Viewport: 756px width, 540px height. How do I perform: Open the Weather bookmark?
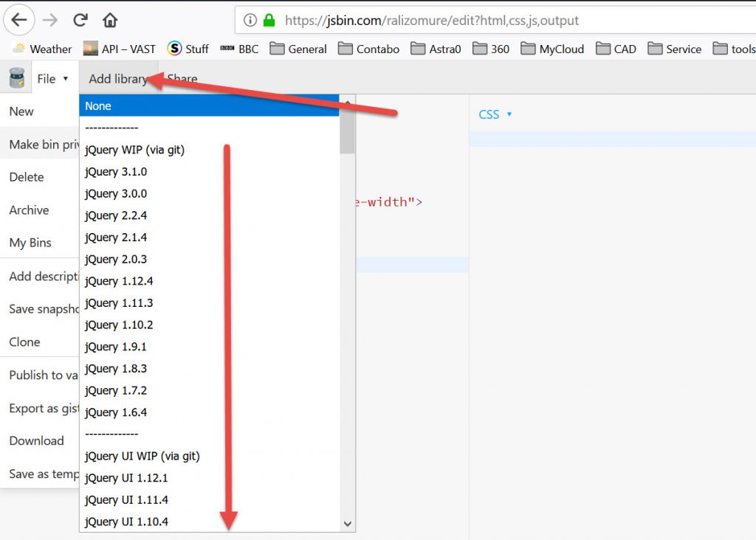[42, 49]
